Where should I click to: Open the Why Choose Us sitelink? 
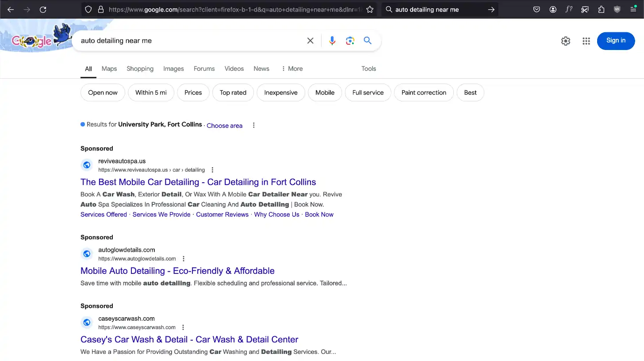[276, 215]
